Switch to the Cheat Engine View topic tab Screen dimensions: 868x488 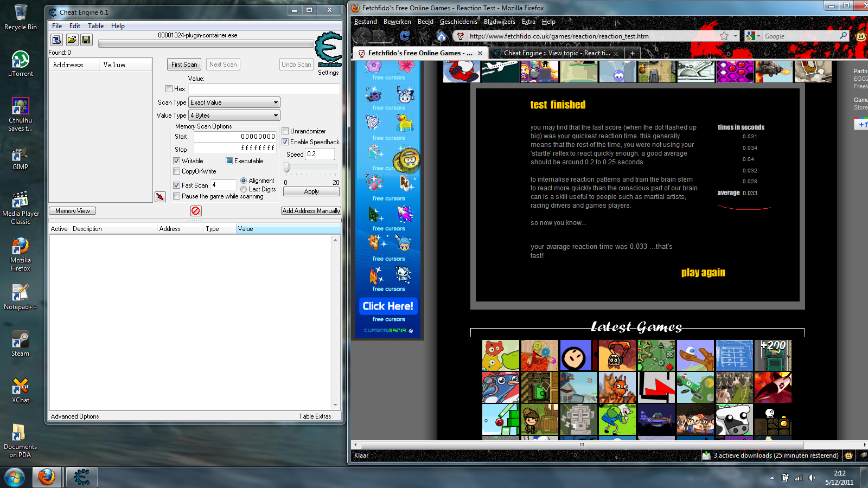click(x=556, y=53)
